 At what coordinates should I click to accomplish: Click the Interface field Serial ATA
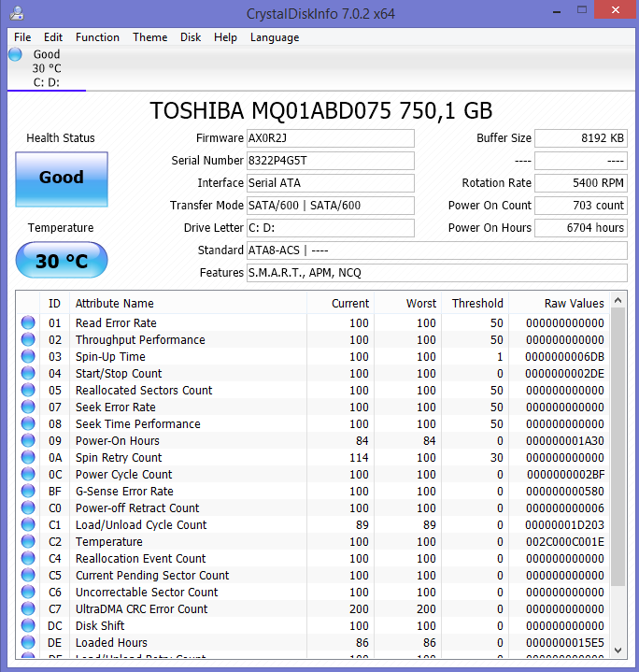(x=331, y=183)
